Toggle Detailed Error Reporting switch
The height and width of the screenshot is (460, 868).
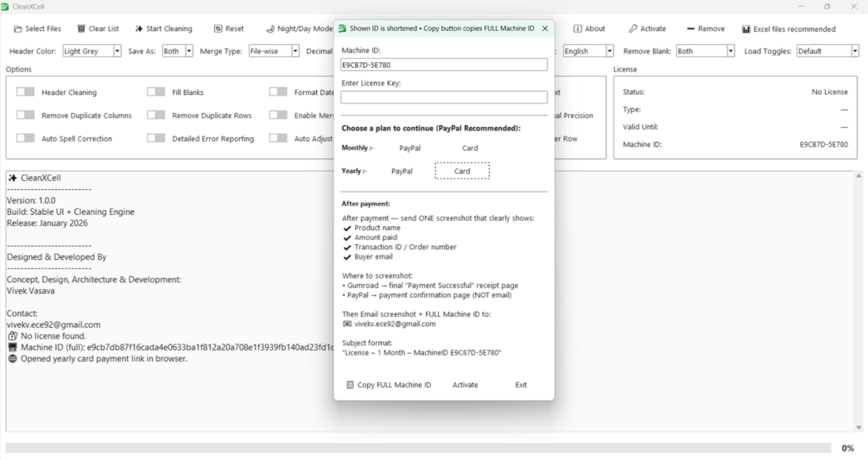156,138
